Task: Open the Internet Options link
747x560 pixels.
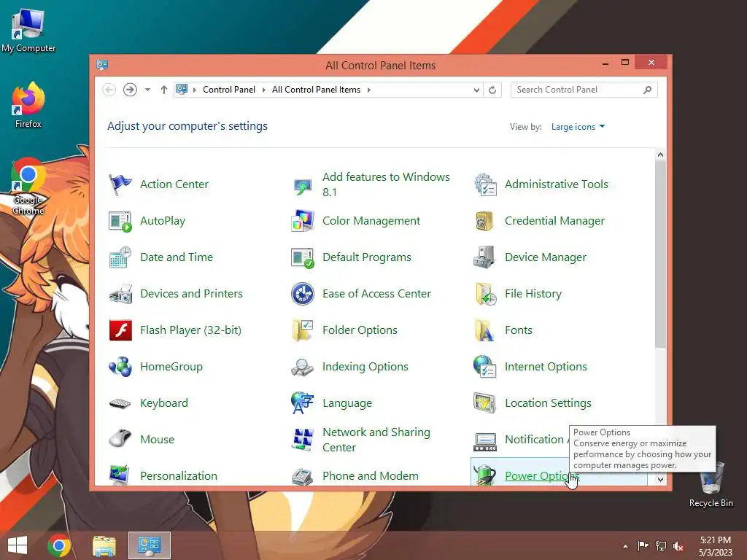Action: pos(546,367)
